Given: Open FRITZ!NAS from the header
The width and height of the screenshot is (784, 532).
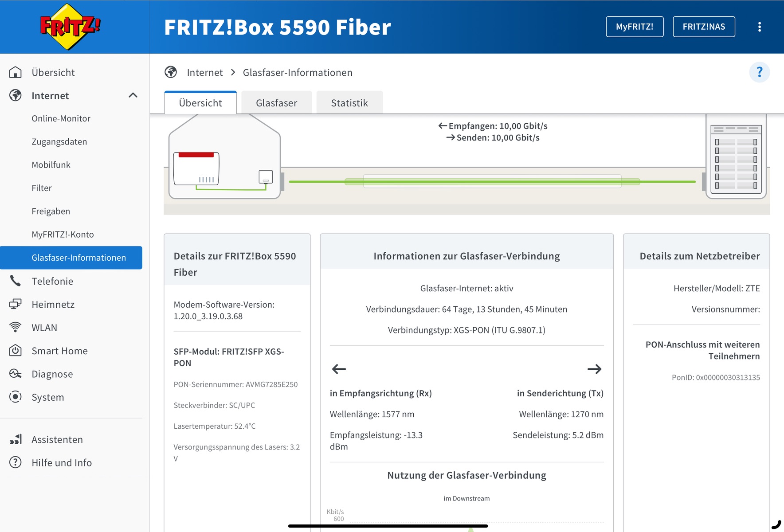Looking at the screenshot, I should tap(704, 27).
